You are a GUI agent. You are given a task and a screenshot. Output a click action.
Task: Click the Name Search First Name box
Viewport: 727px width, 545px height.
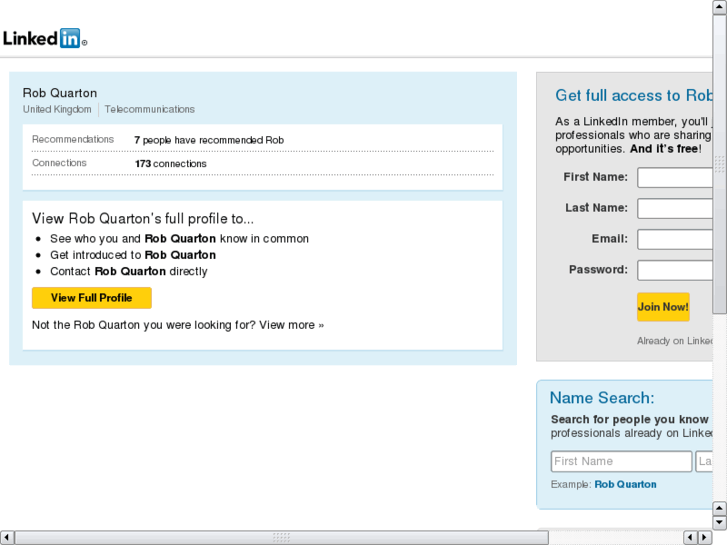pos(621,461)
